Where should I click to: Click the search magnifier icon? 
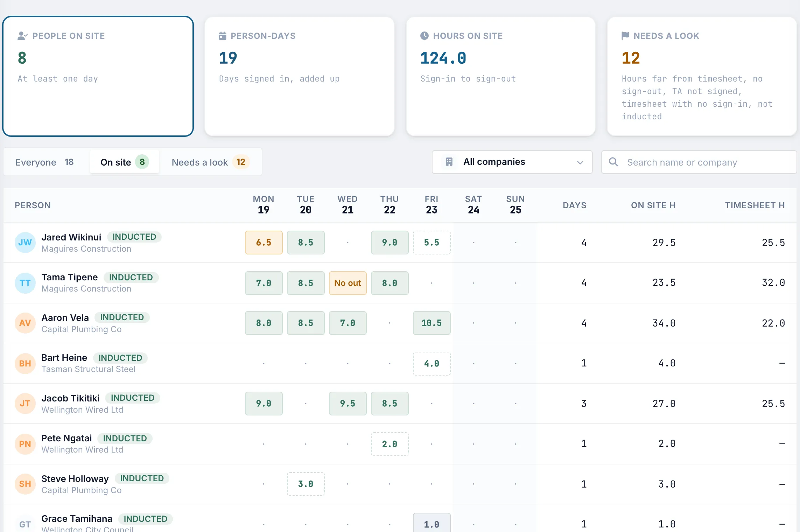[x=613, y=162]
